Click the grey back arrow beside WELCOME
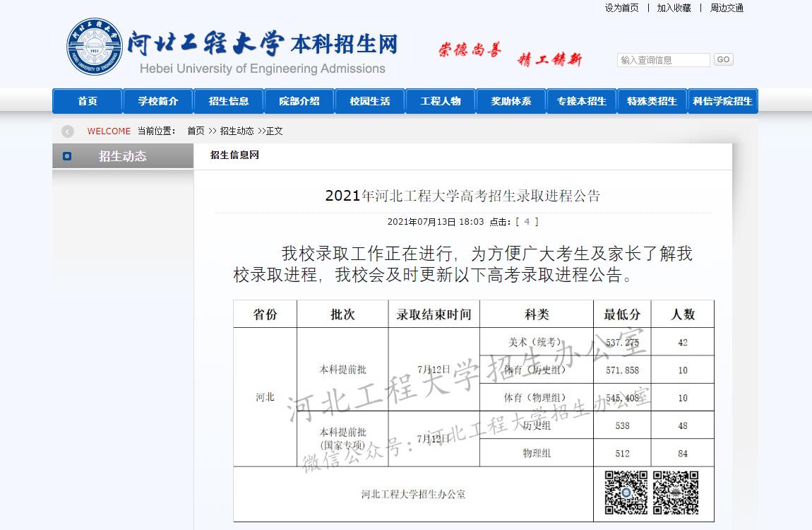Viewport: 812px width, 530px height. pyautogui.click(x=68, y=131)
